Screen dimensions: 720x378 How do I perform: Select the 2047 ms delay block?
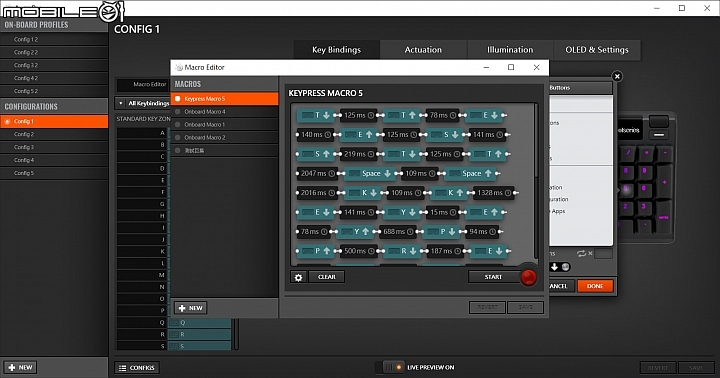click(317, 173)
